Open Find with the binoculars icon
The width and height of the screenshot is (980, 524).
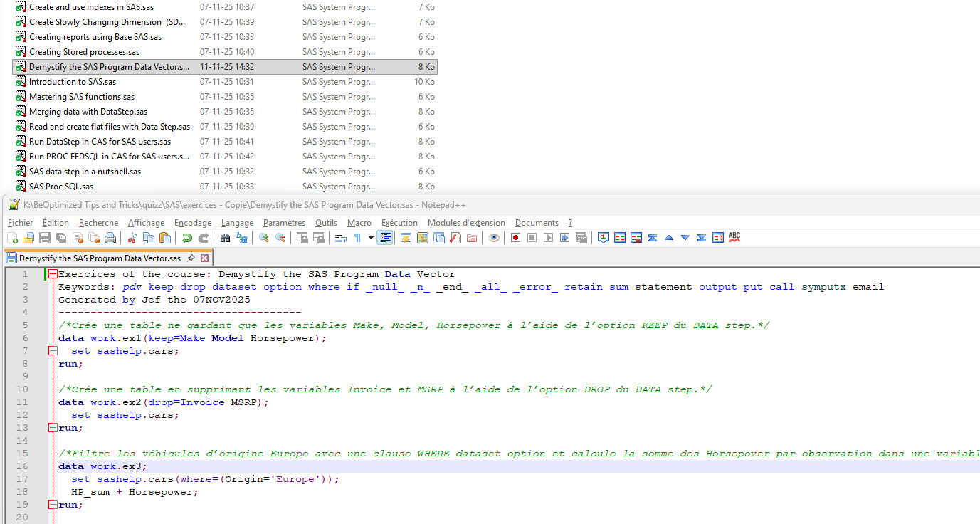pyautogui.click(x=226, y=238)
